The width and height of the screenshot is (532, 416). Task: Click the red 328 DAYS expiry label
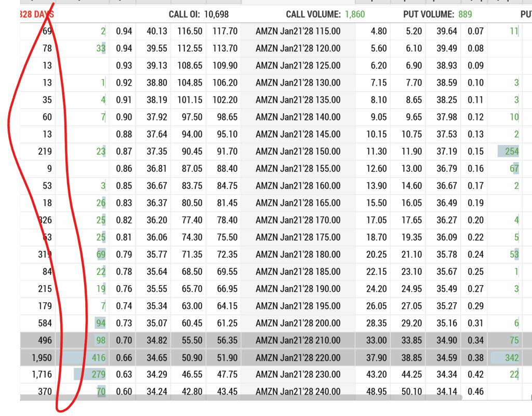click(37, 14)
